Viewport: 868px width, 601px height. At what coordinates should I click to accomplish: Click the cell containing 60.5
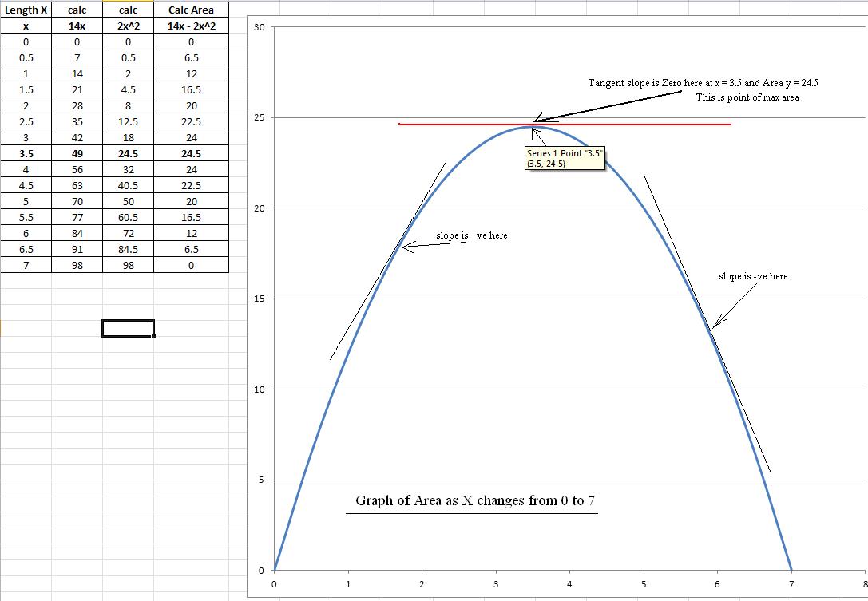[128, 217]
